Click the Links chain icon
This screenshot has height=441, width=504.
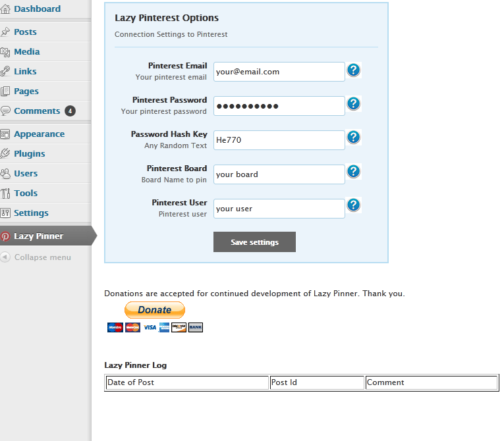tap(5, 71)
